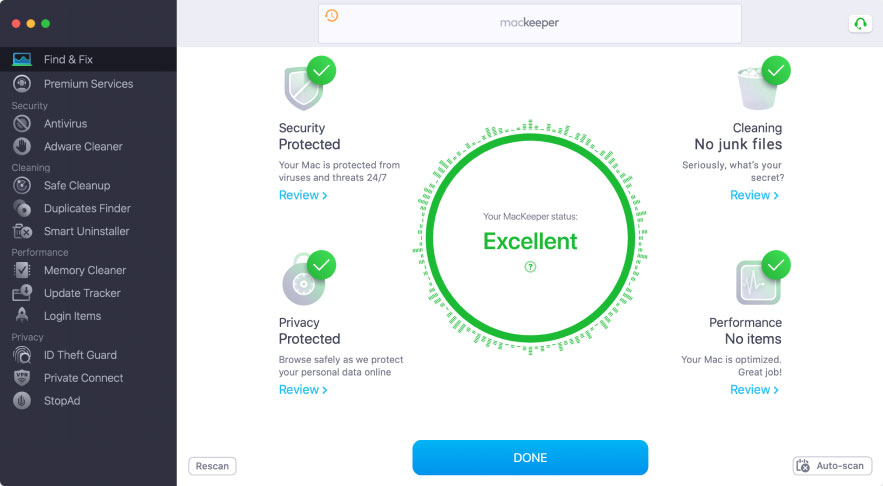Click the green headset support icon
The height and width of the screenshot is (486, 883).
860,24
